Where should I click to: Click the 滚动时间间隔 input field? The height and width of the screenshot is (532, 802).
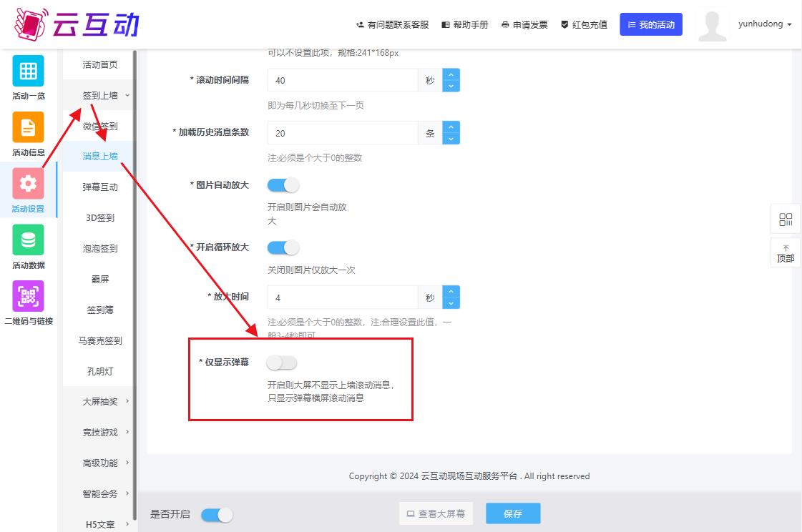(342, 81)
